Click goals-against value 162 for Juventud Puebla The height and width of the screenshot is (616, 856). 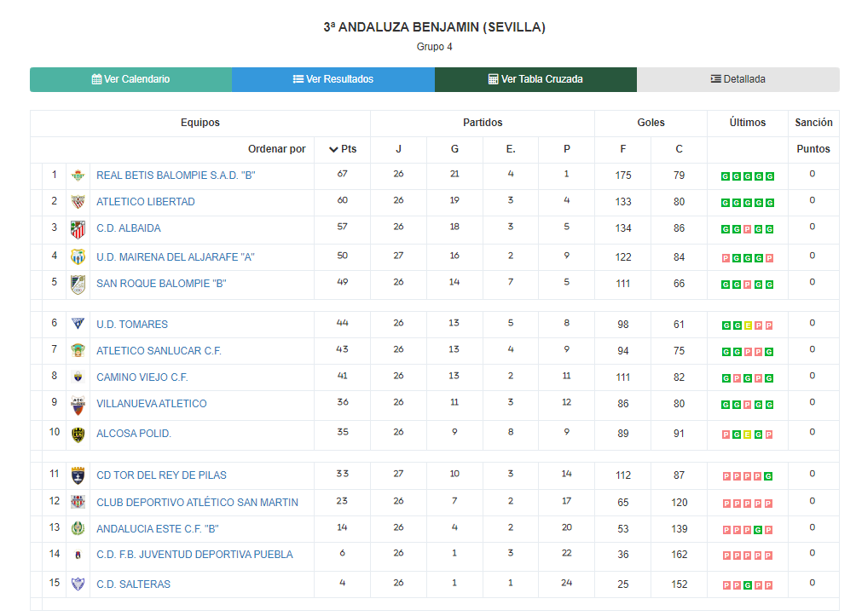(680, 555)
